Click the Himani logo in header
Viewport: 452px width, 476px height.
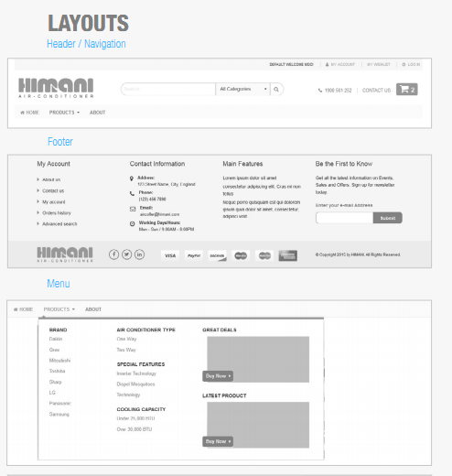(x=56, y=88)
